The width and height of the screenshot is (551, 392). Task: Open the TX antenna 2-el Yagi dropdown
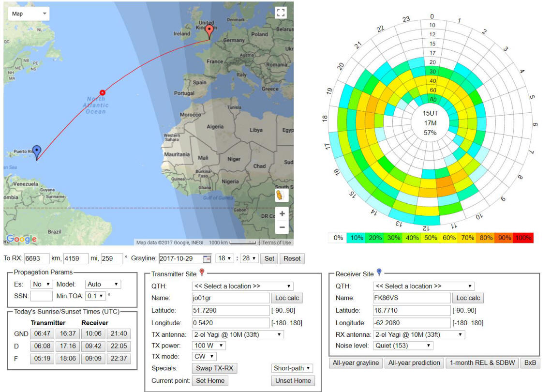pos(238,335)
